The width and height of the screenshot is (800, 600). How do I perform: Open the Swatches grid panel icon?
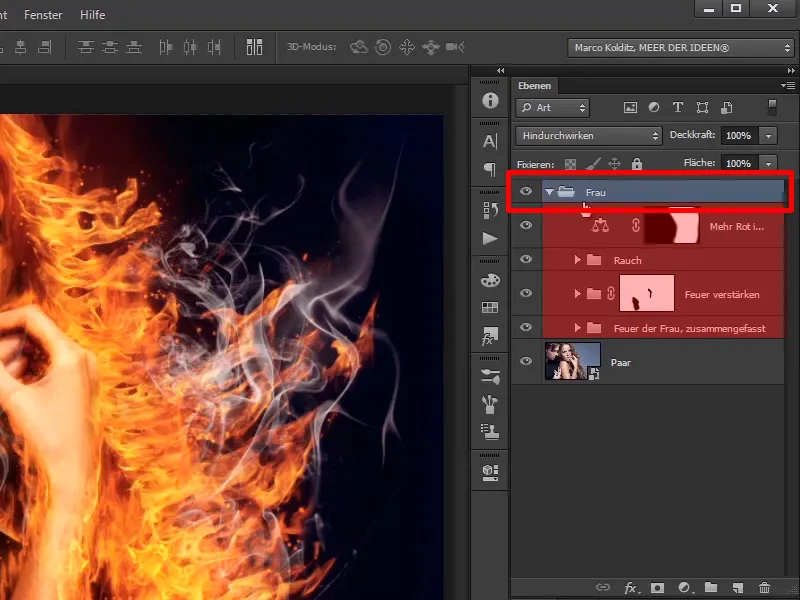(x=490, y=307)
